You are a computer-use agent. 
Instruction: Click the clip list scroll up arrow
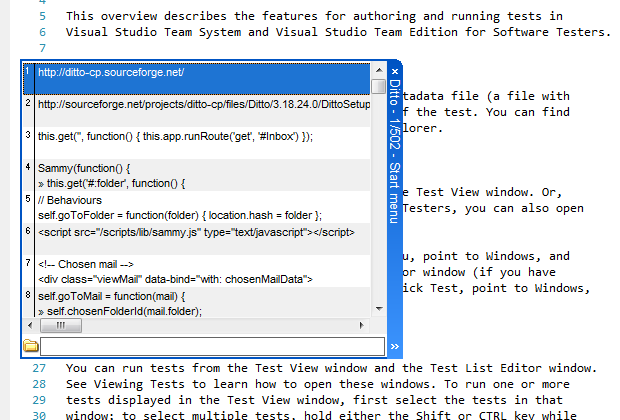[x=379, y=70]
